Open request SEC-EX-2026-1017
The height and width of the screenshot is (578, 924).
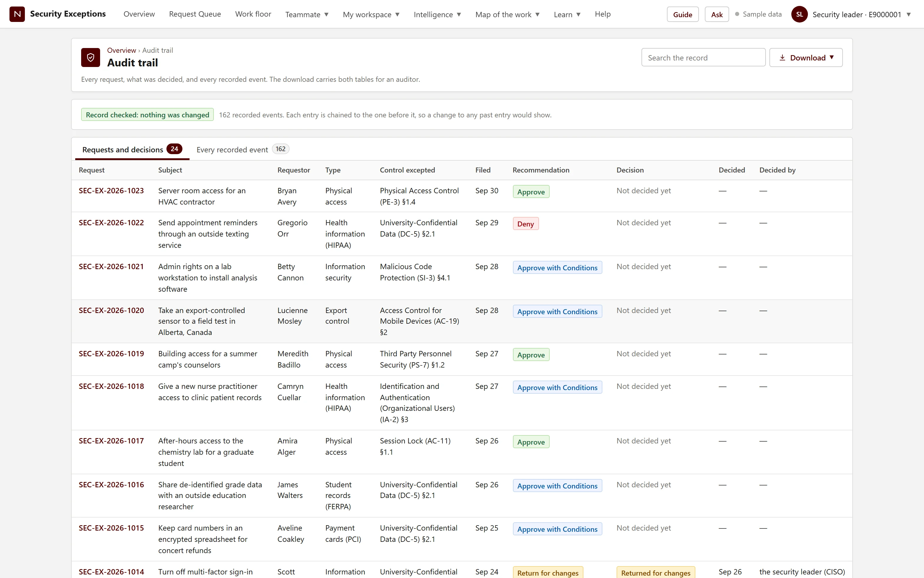pyautogui.click(x=111, y=441)
